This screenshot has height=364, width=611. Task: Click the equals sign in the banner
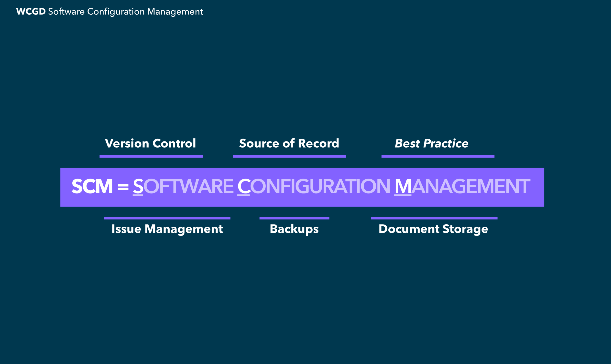coord(123,187)
